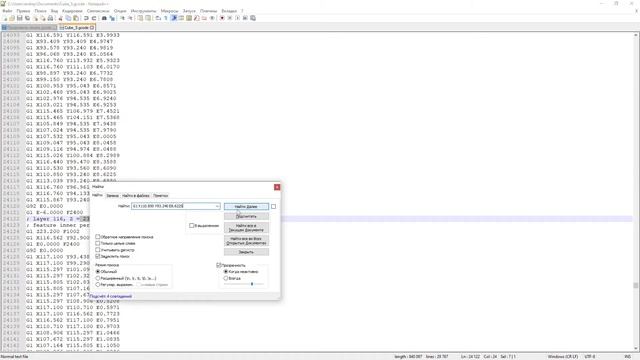Expand the 'Найти' search history dropdown
This screenshot has width=640, height=360.
pos(217,206)
